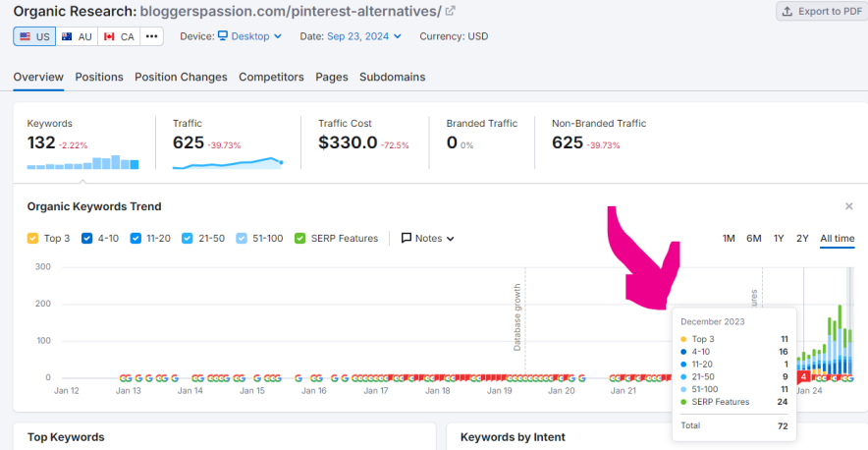The height and width of the screenshot is (450, 868).
Task: Click the Jan 19 axis label
Action: click(500, 391)
